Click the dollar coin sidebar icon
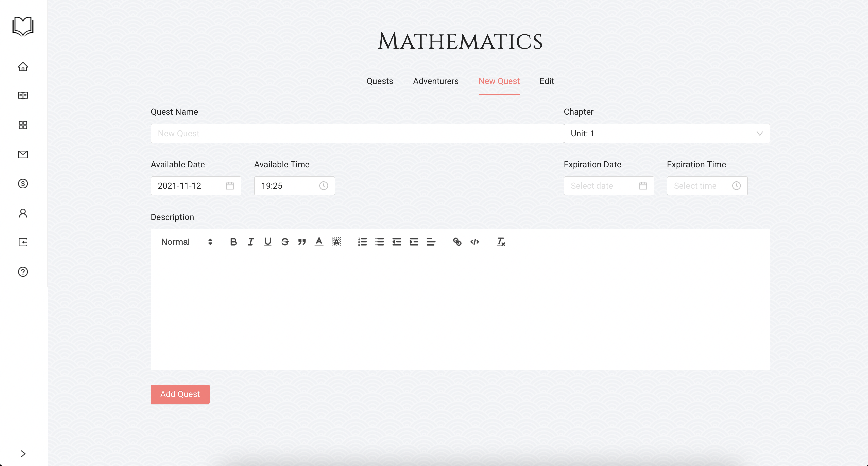The image size is (868, 466). (23, 184)
